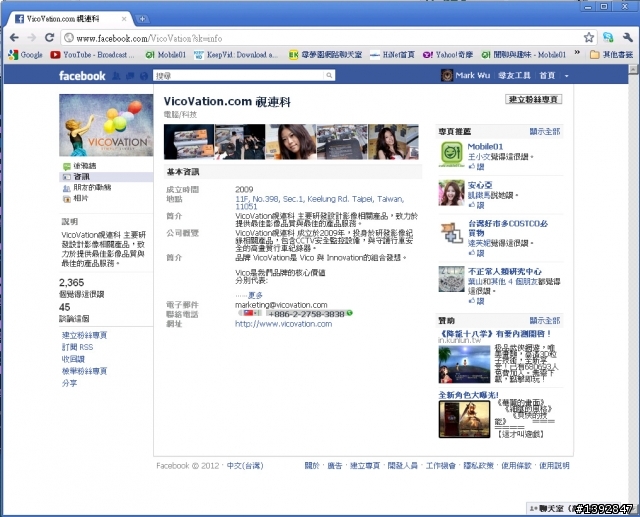Go back with the browser back arrow
Image resolution: width=640 pixels, height=517 pixels.
coord(14,38)
